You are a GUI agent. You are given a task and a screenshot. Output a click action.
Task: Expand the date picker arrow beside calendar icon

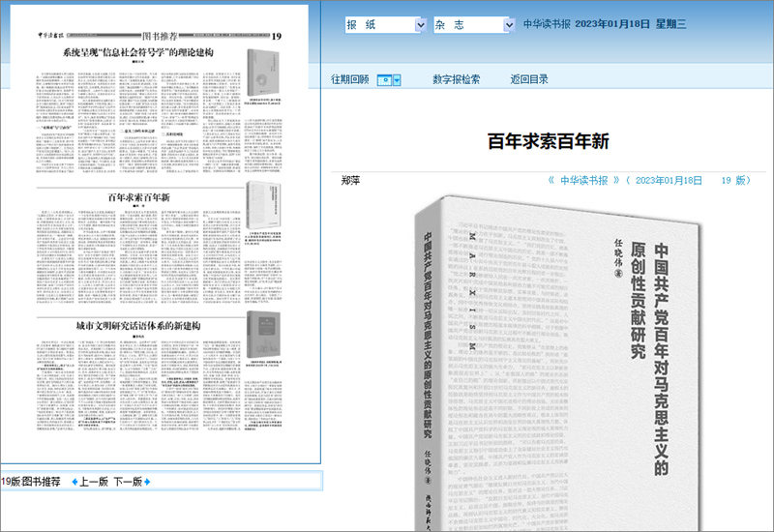(x=397, y=80)
